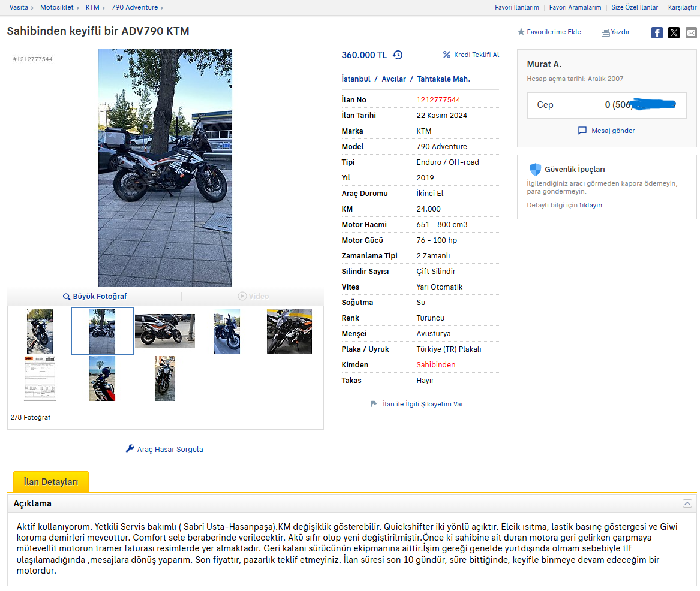Image resolution: width=700 pixels, height=591 pixels.
Task: Click Büyük Fotoğraf button
Action: click(x=95, y=297)
